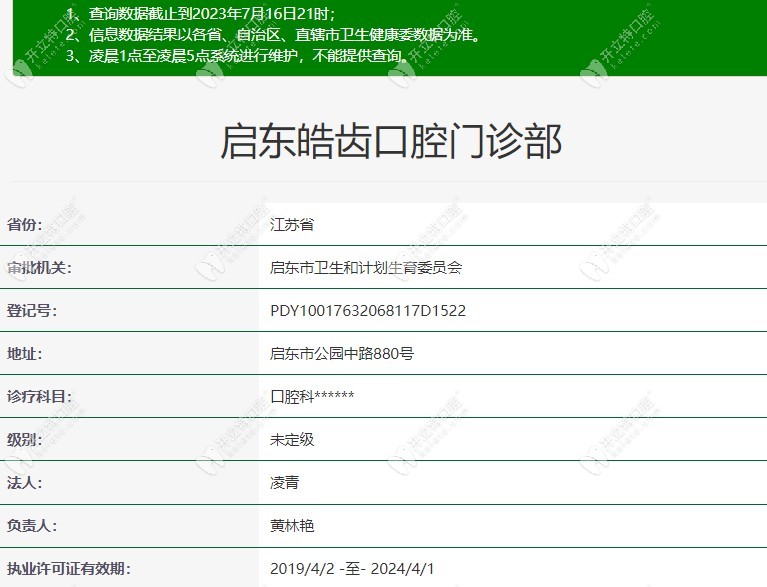The height and width of the screenshot is (587, 767).
Task: Click the 地址 row label
Action: point(25,354)
